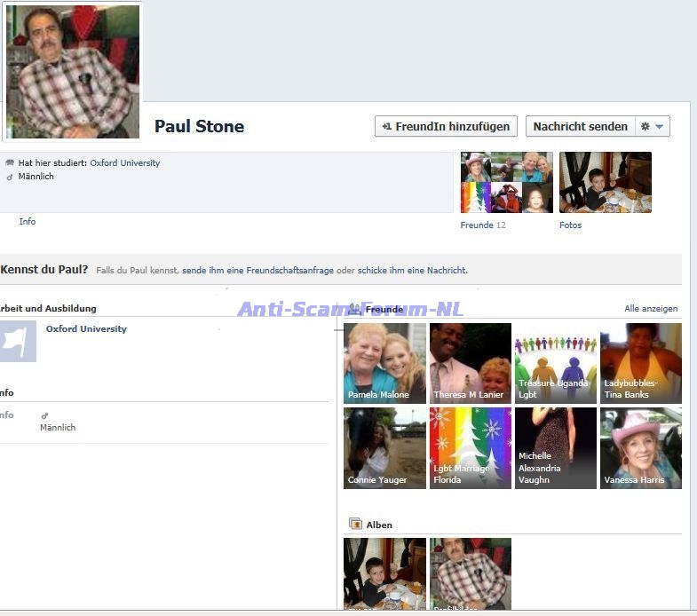The width and height of the screenshot is (697, 616).
Task: Open the profile picture at top left
Action: point(73,71)
